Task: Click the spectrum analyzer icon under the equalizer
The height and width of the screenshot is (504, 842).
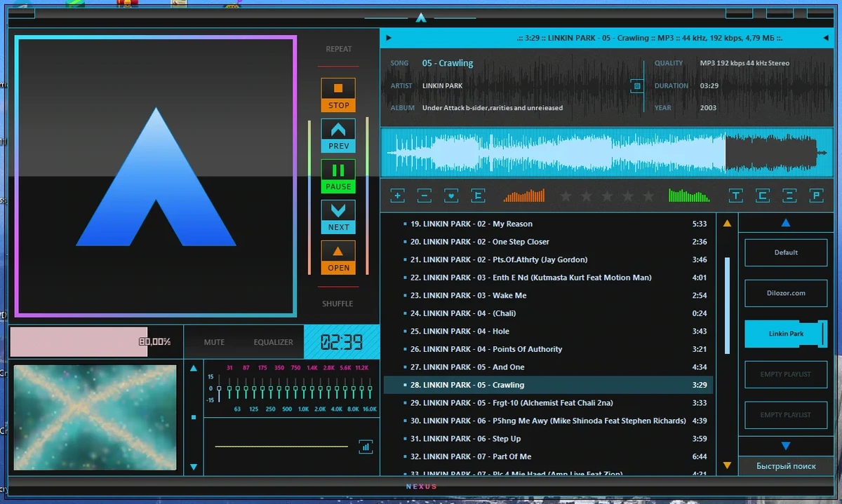Action: (x=365, y=447)
